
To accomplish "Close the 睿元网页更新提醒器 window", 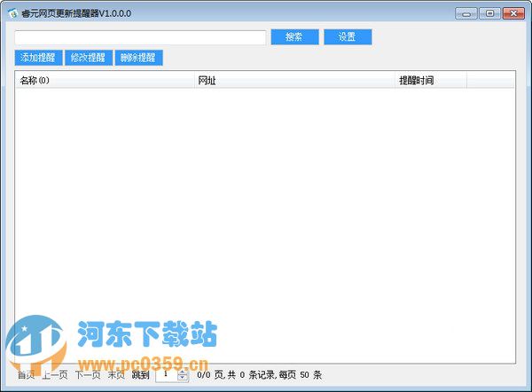I will point(513,13).
